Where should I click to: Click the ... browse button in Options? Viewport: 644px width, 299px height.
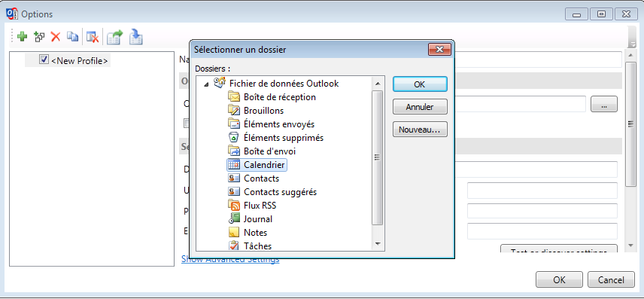click(603, 104)
